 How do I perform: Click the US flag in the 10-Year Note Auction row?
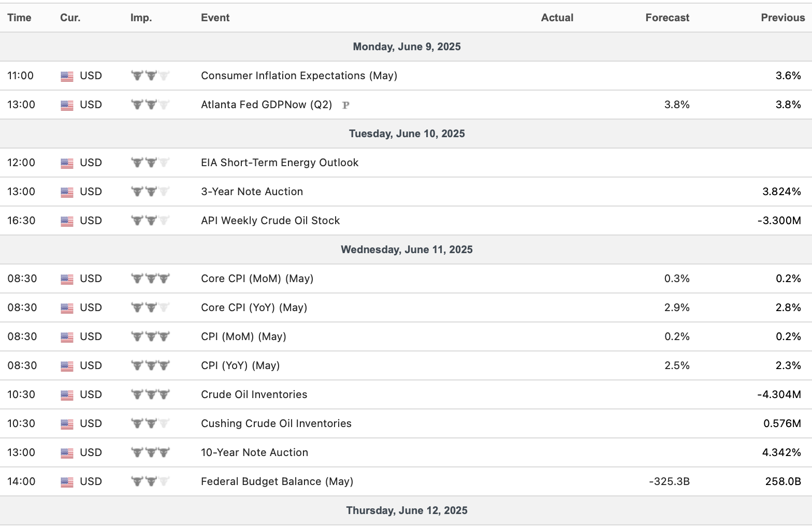[67, 453]
